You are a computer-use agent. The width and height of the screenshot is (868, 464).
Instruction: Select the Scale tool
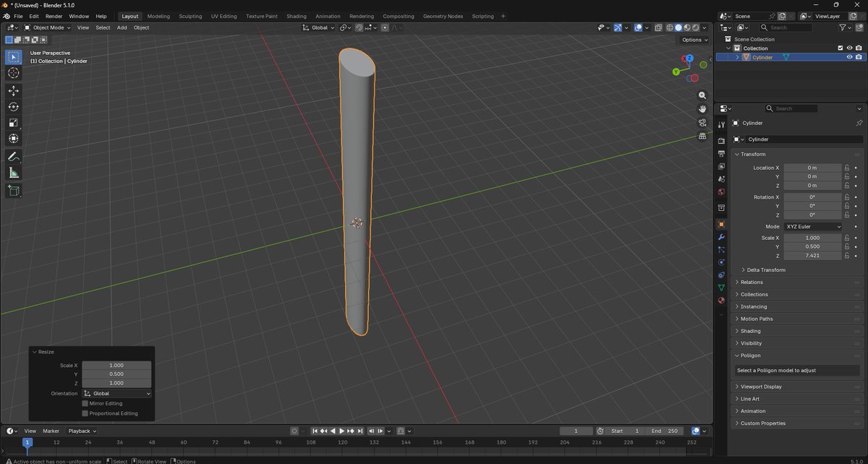tap(14, 122)
